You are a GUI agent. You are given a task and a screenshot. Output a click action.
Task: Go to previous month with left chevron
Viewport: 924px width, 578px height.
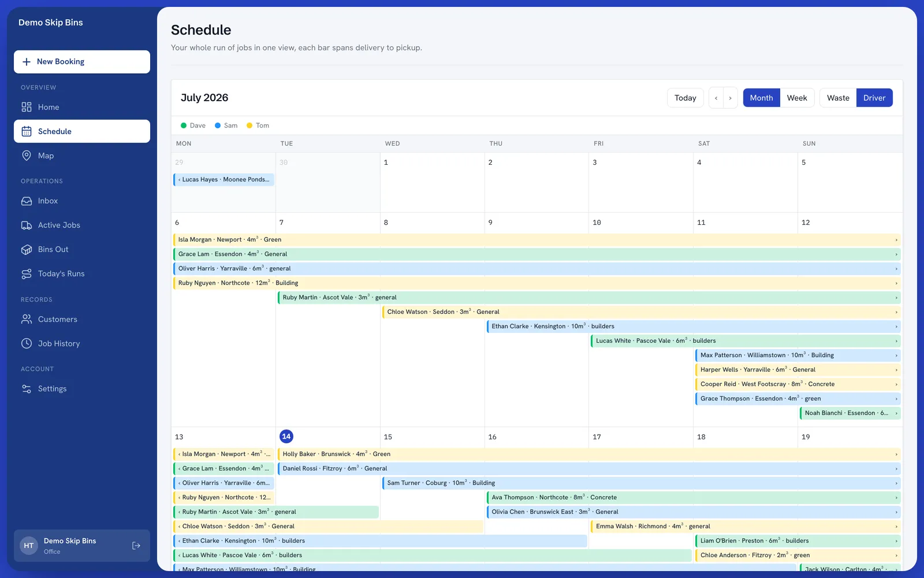(x=716, y=98)
